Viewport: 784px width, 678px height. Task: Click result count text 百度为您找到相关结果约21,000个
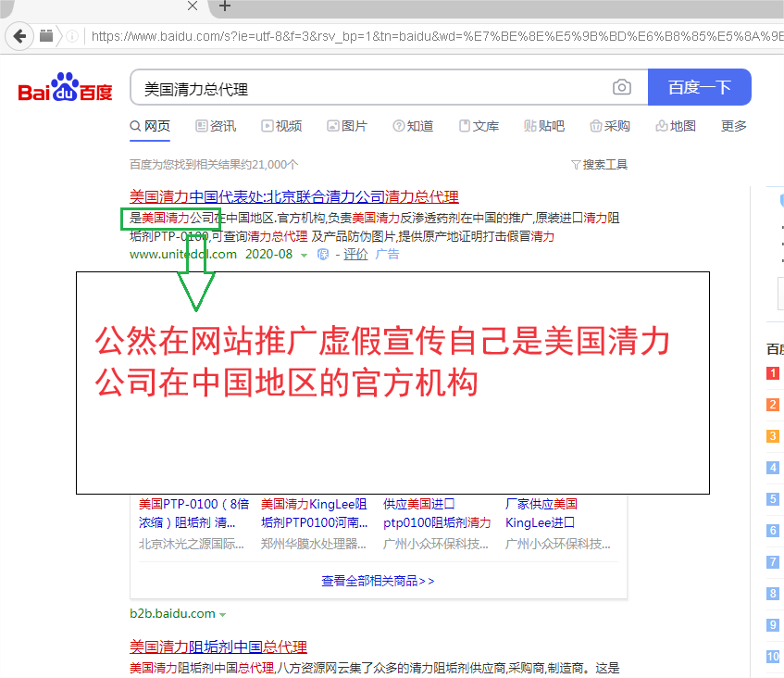pos(214,165)
